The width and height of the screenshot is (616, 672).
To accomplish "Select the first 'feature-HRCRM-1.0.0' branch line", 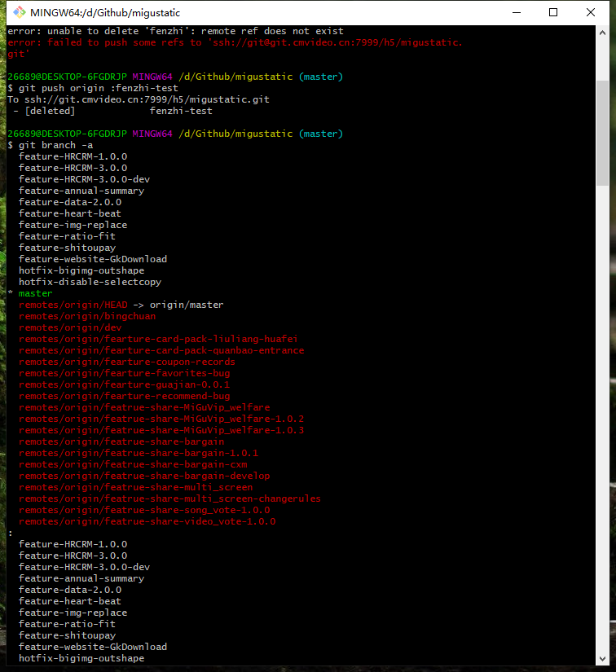I will tap(73, 156).
